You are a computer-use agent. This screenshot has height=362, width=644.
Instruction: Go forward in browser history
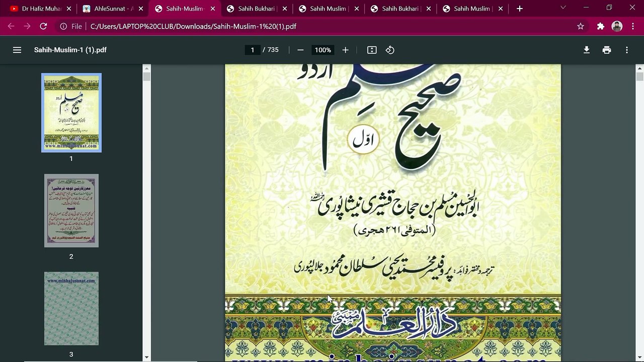[x=27, y=26]
